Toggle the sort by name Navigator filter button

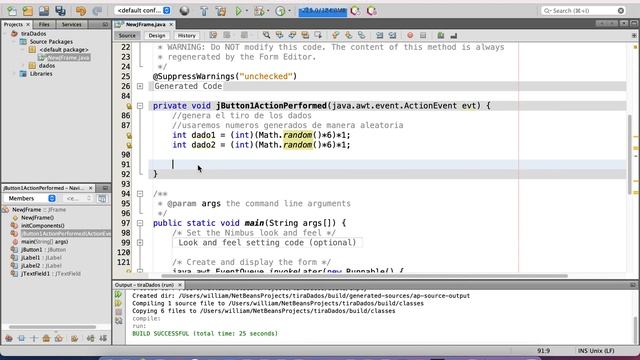pos(91,338)
